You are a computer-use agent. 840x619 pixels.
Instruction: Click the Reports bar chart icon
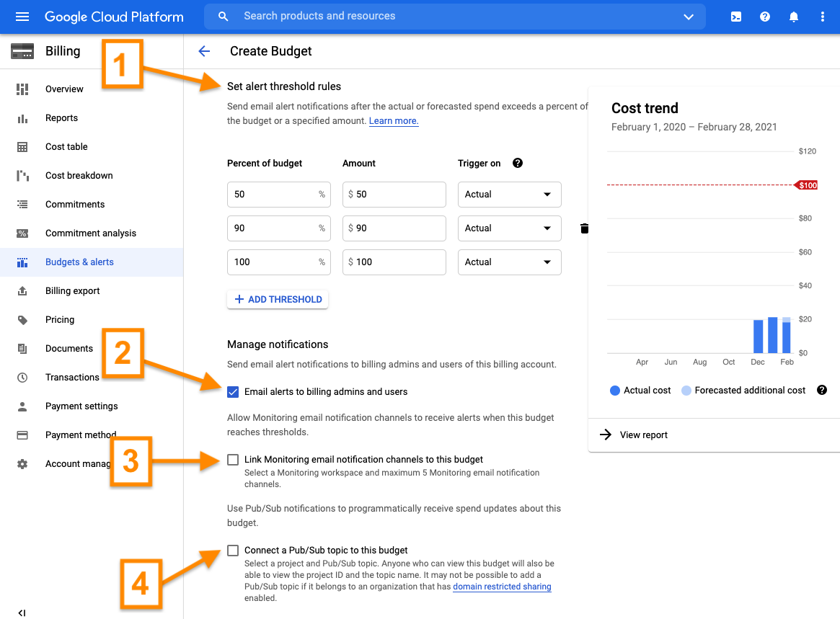pos(22,117)
